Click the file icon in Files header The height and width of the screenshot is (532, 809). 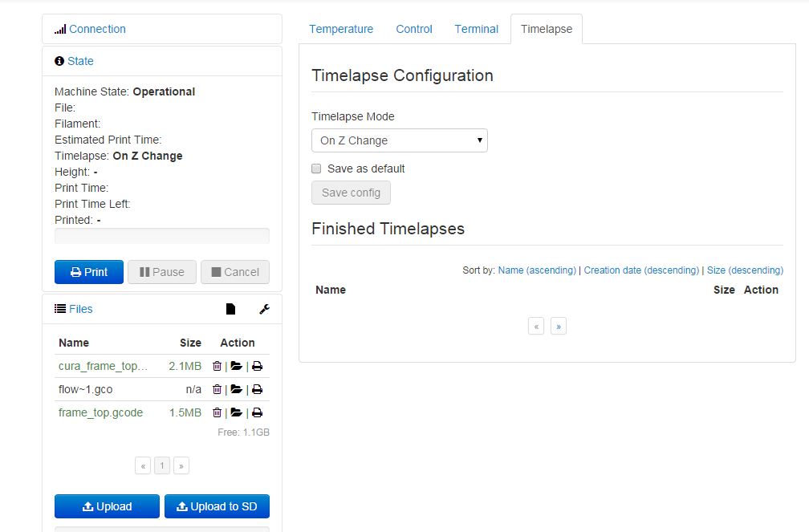[230, 309]
